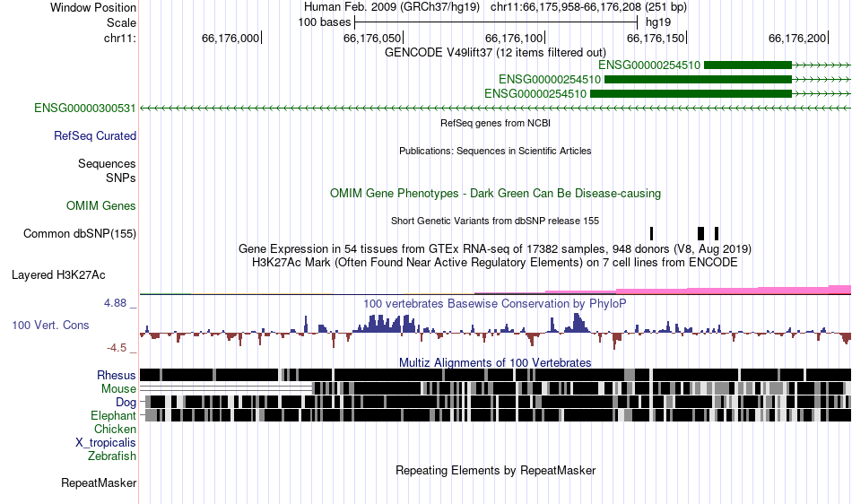Select the widest dbSNP variant mark

pos(701,233)
